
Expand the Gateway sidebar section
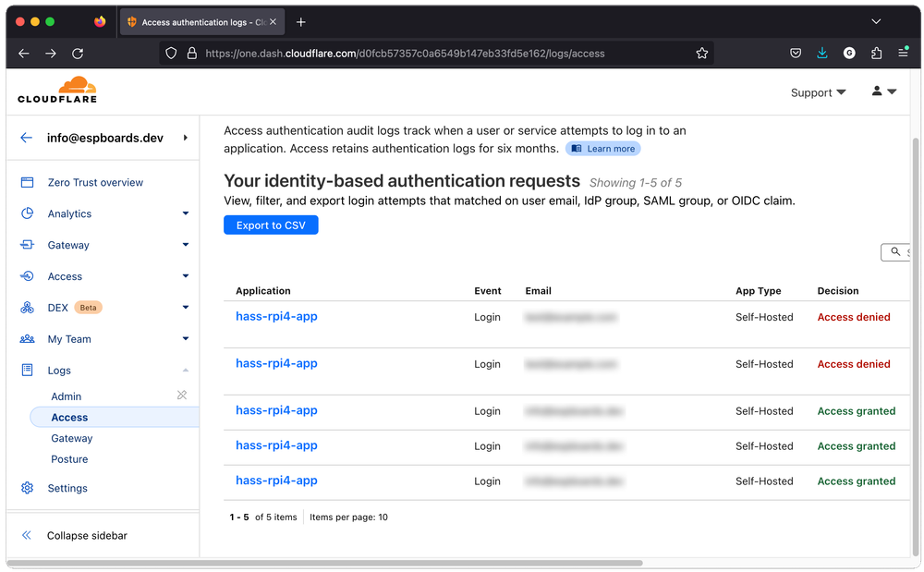coord(186,245)
